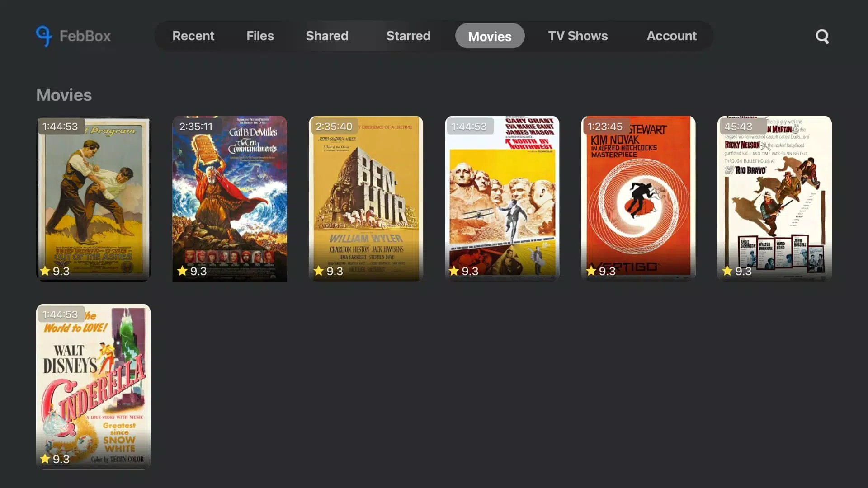Click the runtime display on Vertigo
This screenshot has width=868, height=488.
click(x=604, y=126)
